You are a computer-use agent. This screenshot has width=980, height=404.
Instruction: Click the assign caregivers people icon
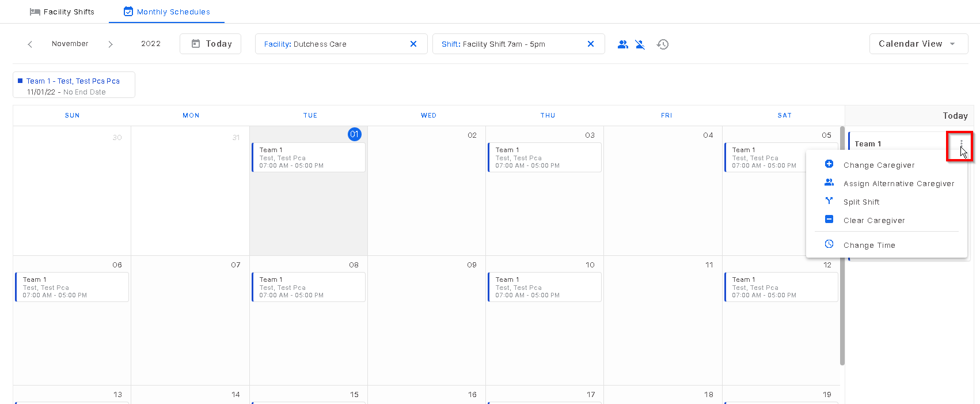(x=622, y=44)
